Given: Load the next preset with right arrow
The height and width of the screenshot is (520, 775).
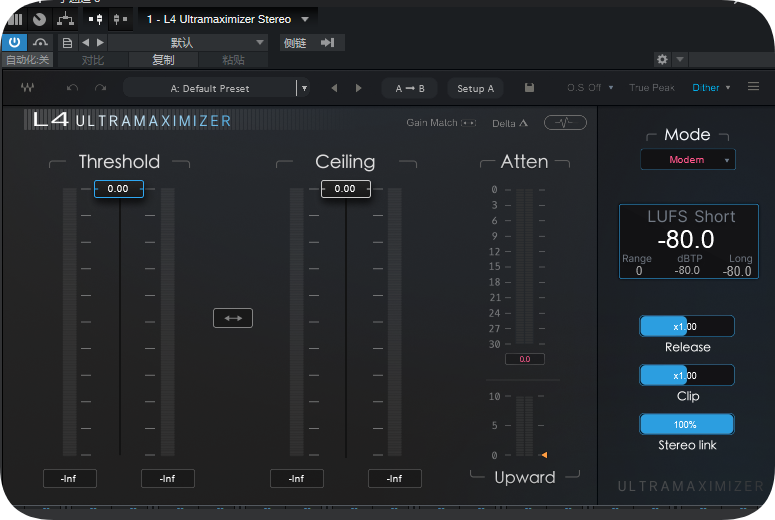Looking at the screenshot, I should click(x=359, y=88).
